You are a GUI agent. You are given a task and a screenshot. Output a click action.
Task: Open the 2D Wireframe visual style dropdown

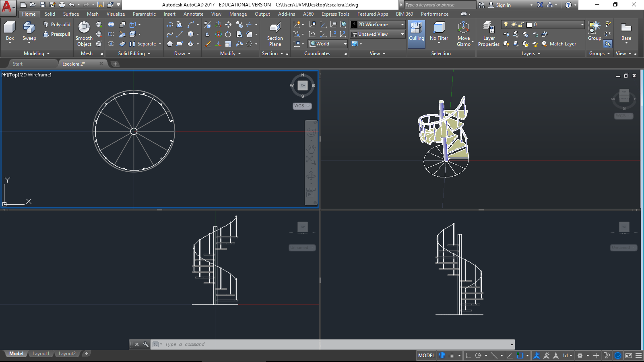378,25
